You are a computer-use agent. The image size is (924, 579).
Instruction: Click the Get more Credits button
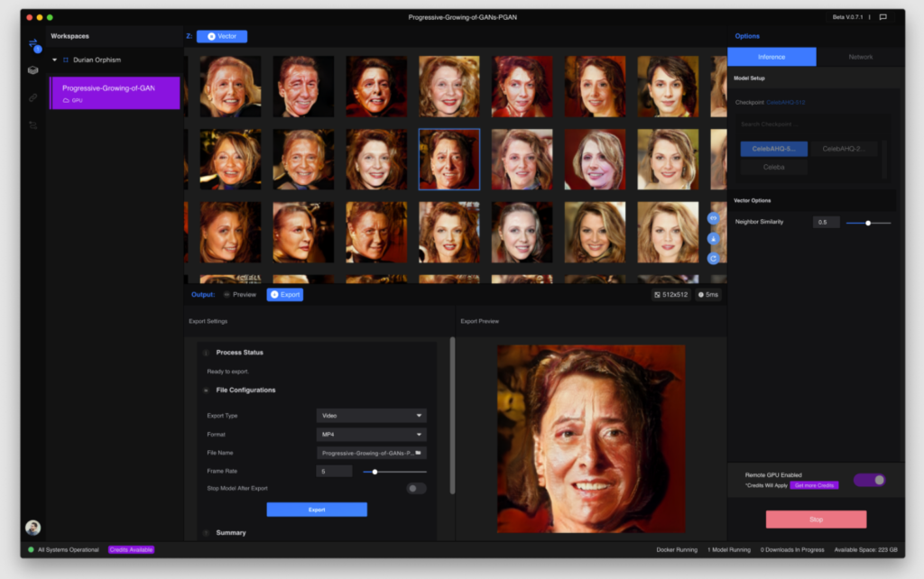814,485
